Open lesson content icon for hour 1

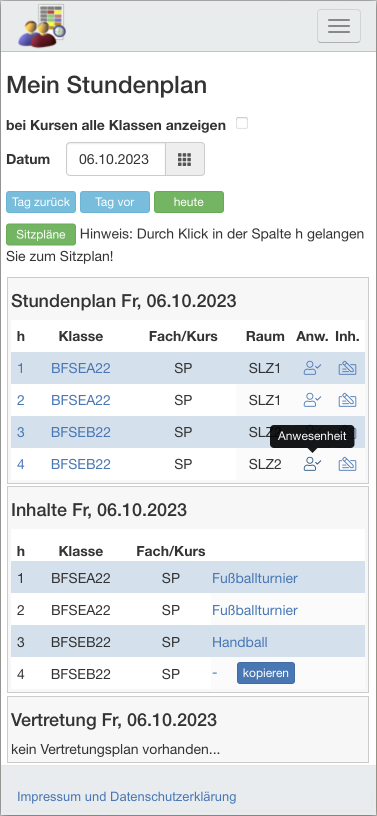click(347, 368)
